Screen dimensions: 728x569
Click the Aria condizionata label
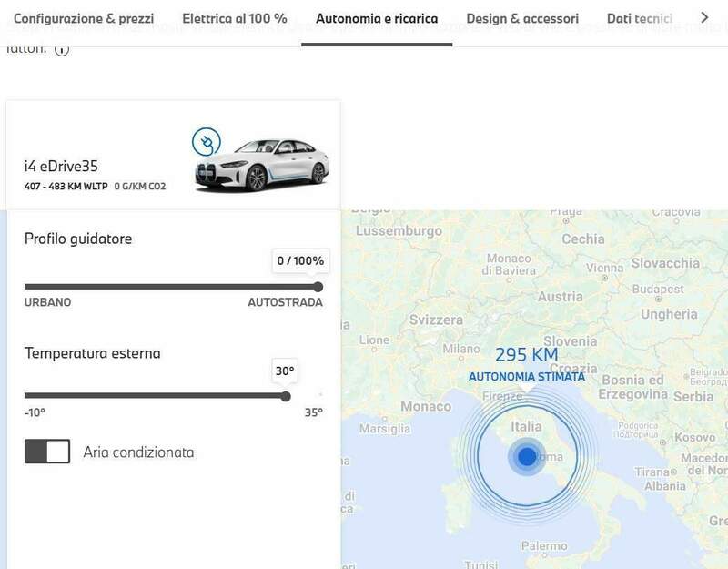tap(138, 452)
